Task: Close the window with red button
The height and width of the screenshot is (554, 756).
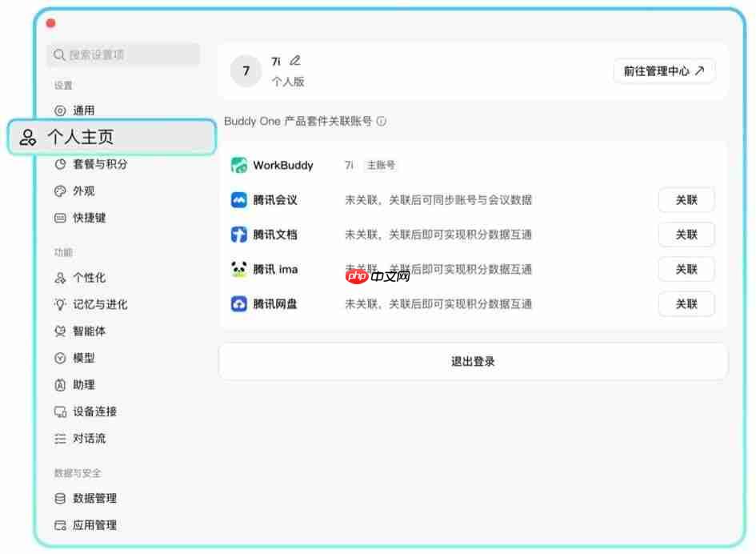Action: (x=50, y=23)
